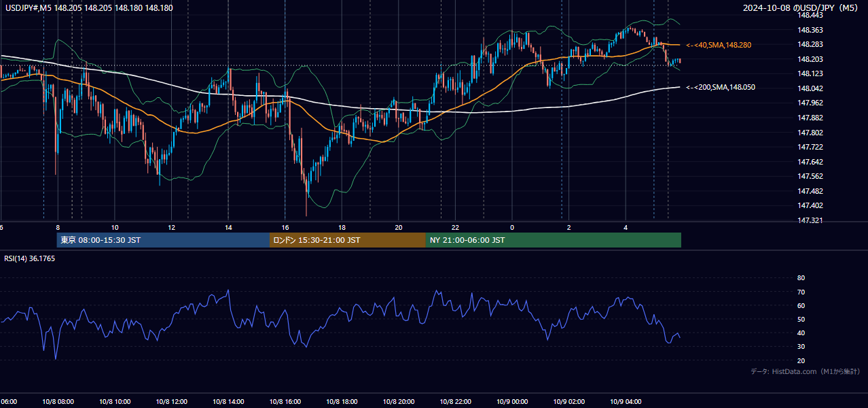Click the HistData.com data source credit
The height and width of the screenshot is (408, 868).
coord(806,371)
